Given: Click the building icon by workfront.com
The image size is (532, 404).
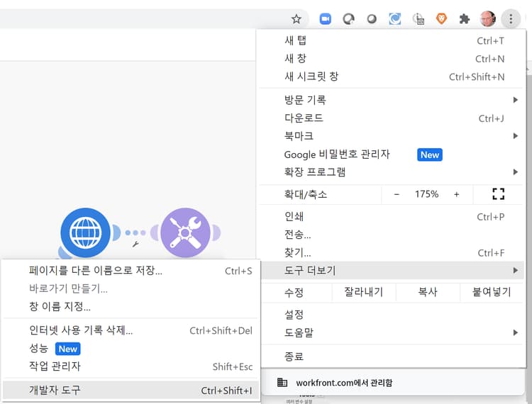Looking at the screenshot, I should [282, 382].
